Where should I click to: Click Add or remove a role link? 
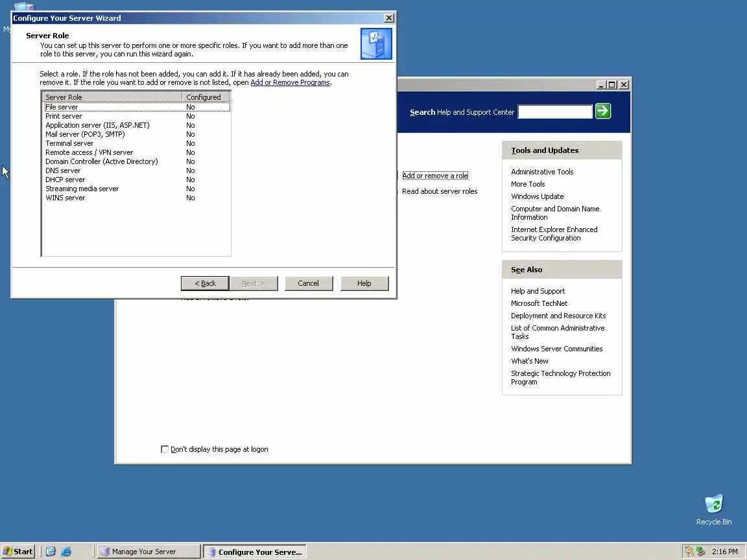(x=435, y=176)
